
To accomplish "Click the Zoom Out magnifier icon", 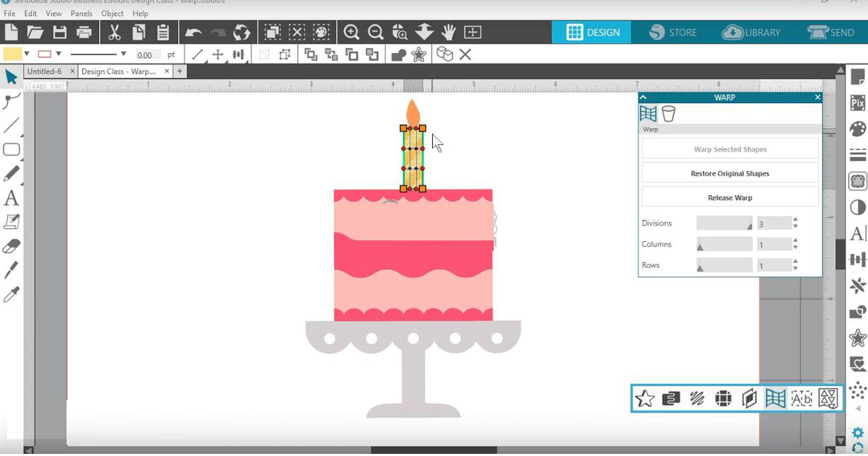I will pos(376,32).
